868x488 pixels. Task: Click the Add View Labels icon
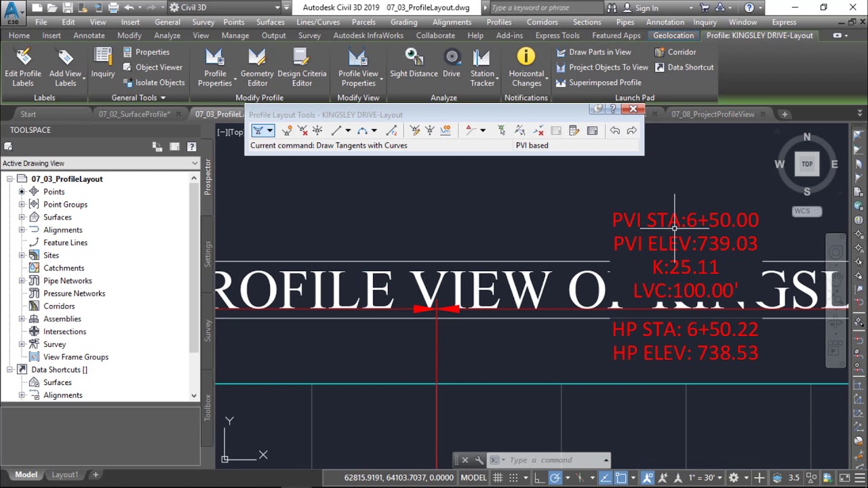pos(65,57)
